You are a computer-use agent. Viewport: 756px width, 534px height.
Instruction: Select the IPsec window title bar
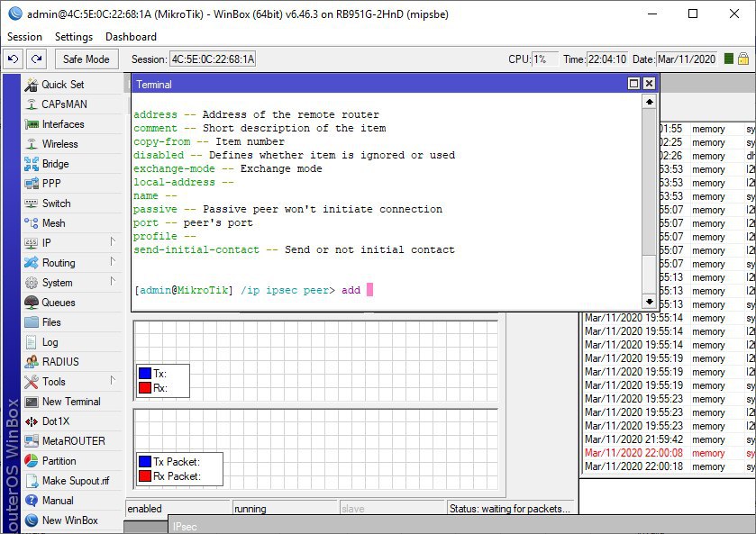[x=463, y=526]
